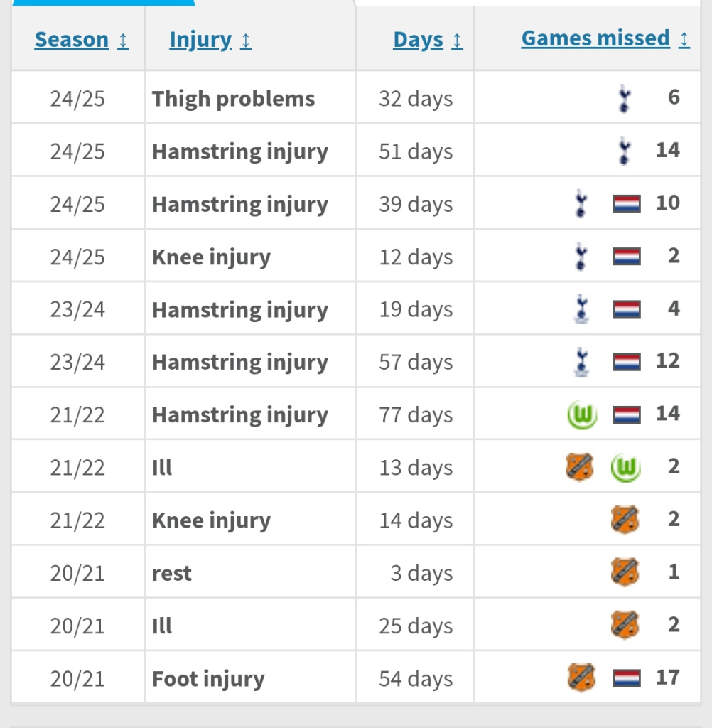Sort table by Days column
This screenshot has height=728, width=712.
point(418,40)
